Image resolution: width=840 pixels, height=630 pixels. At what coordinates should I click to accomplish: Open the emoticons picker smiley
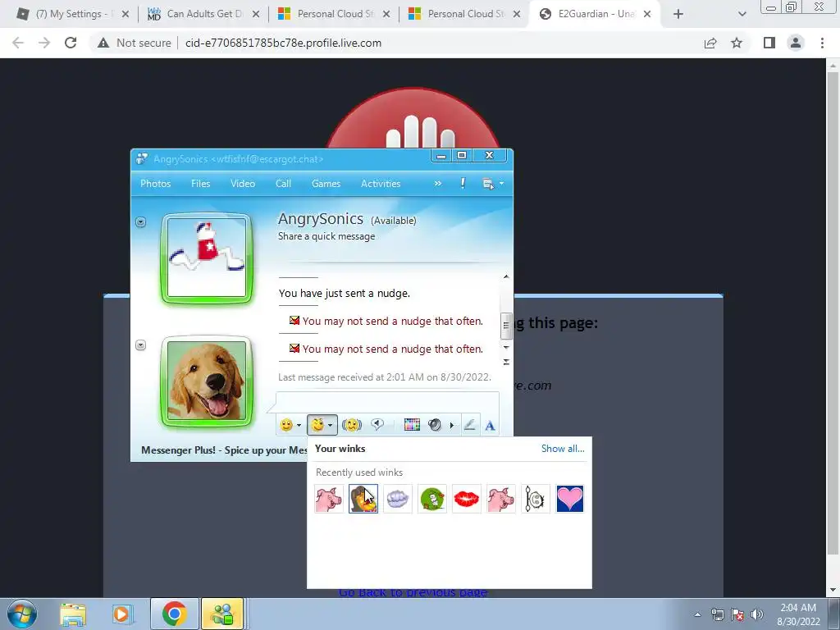[x=286, y=425]
